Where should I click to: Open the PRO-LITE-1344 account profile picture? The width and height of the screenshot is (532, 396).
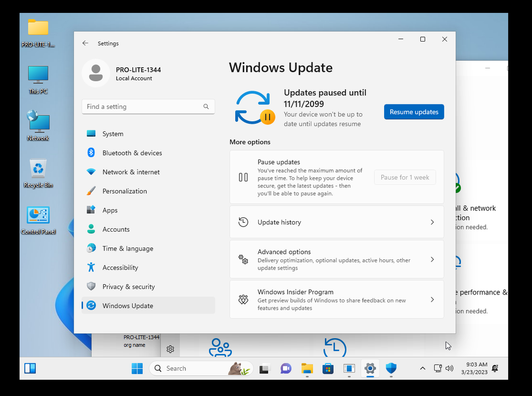tap(96, 73)
